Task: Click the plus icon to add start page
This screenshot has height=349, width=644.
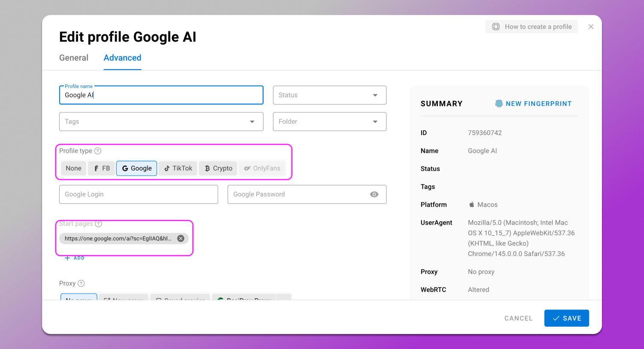Action: click(x=67, y=258)
